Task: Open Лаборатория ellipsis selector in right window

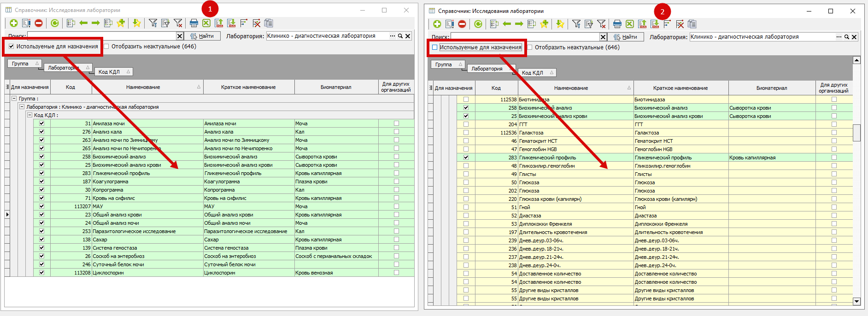Action: pyautogui.click(x=839, y=37)
